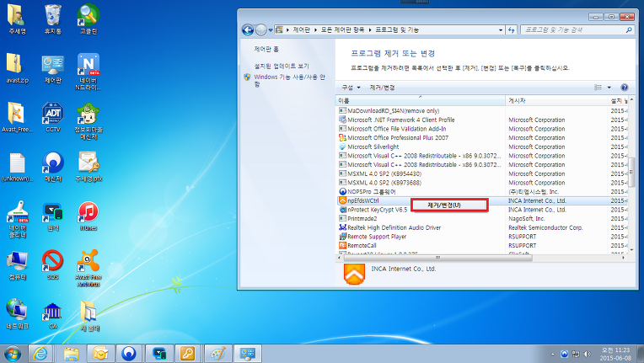The width and height of the screenshot is (644, 363).
Task: Select MSXML 4.0 SP2 (KB954430) row
Action: [483, 173]
